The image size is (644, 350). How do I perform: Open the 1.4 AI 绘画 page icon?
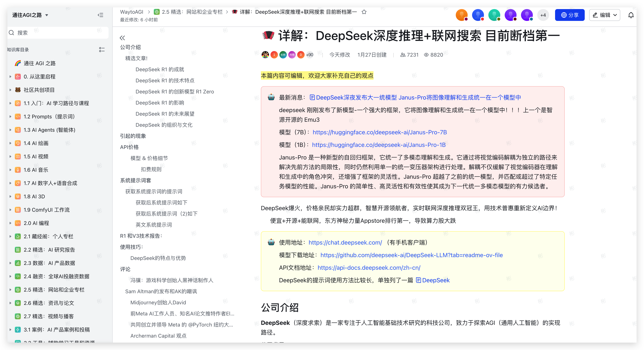coord(18,143)
